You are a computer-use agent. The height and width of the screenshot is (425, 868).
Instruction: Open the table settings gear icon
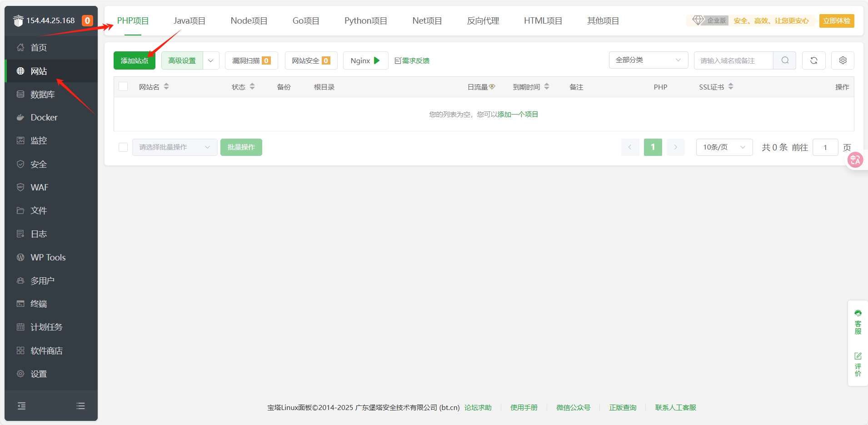point(843,60)
